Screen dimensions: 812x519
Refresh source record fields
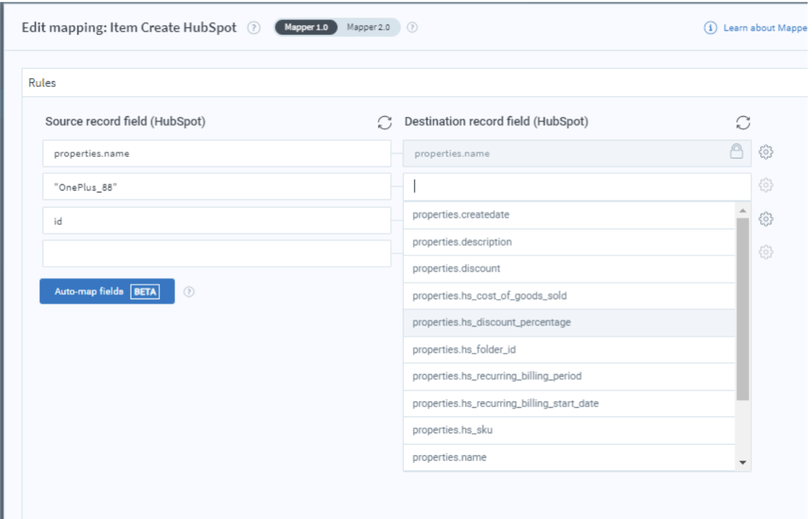coord(385,123)
